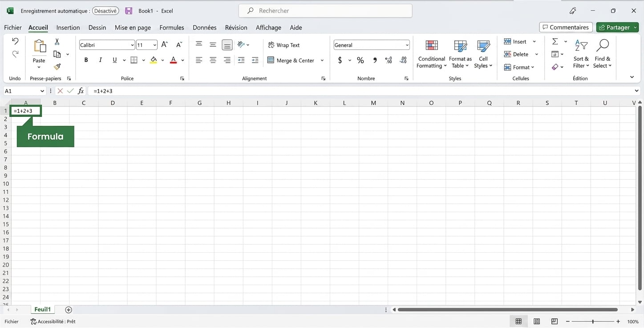644x328 pixels.
Task: Click the Copy icon
Action: click(x=57, y=54)
